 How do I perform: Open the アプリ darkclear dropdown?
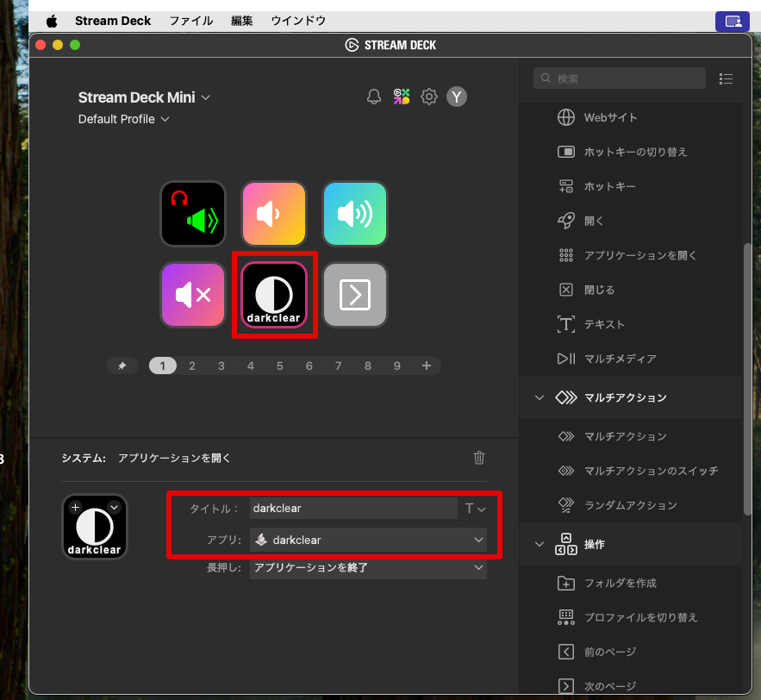pos(368,540)
